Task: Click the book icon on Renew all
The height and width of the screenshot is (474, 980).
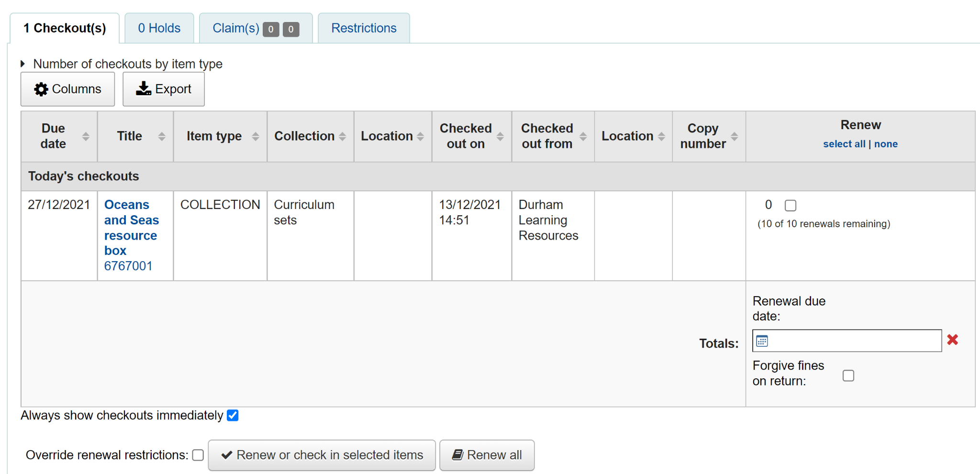Action: (458, 455)
